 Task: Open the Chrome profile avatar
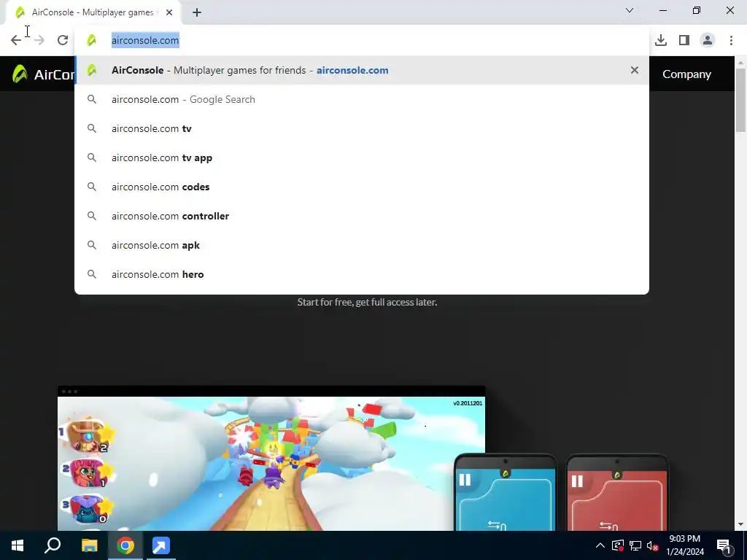point(708,41)
